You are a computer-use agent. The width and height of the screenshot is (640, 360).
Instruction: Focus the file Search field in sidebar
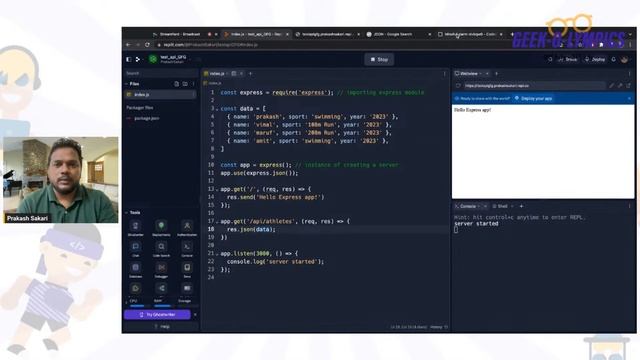pyautogui.click(x=160, y=73)
